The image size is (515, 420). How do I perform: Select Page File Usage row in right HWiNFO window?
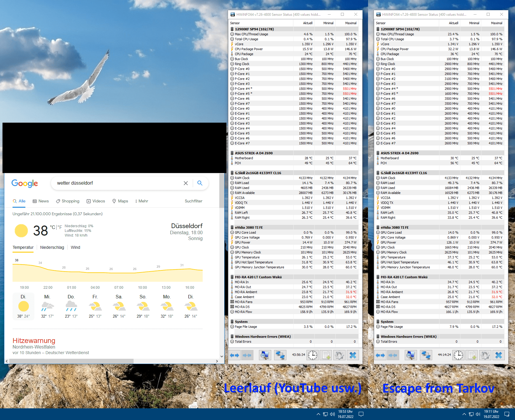tap(440, 327)
